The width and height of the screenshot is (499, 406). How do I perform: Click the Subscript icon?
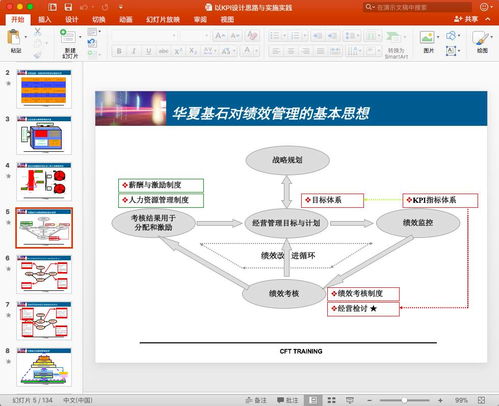coord(193,51)
